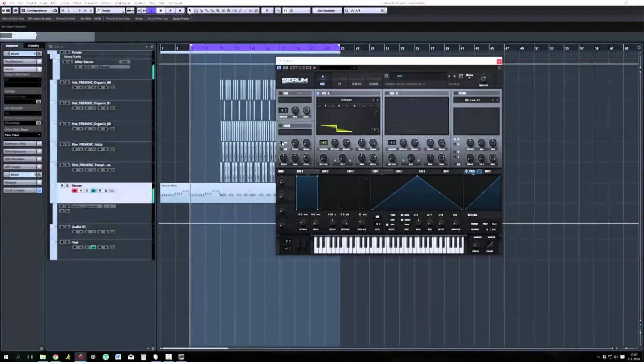Image resolution: width=644 pixels, height=362 pixels.
Task: Select the ENV 2 tab
Action: [325, 171]
